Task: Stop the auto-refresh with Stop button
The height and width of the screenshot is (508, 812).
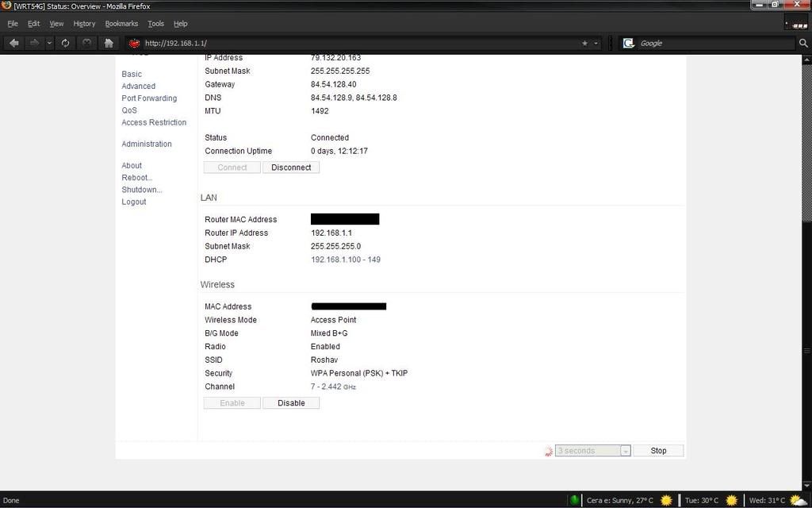Action: 658,451
